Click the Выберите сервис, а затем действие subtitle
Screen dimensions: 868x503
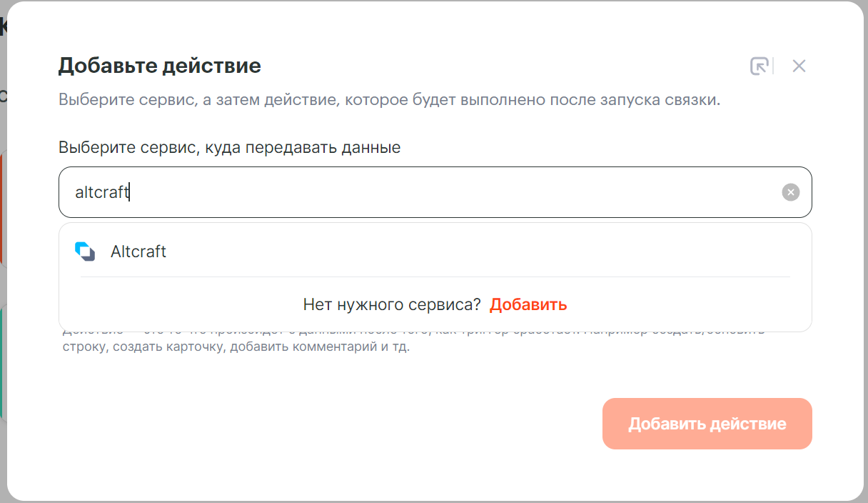[389, 100]
